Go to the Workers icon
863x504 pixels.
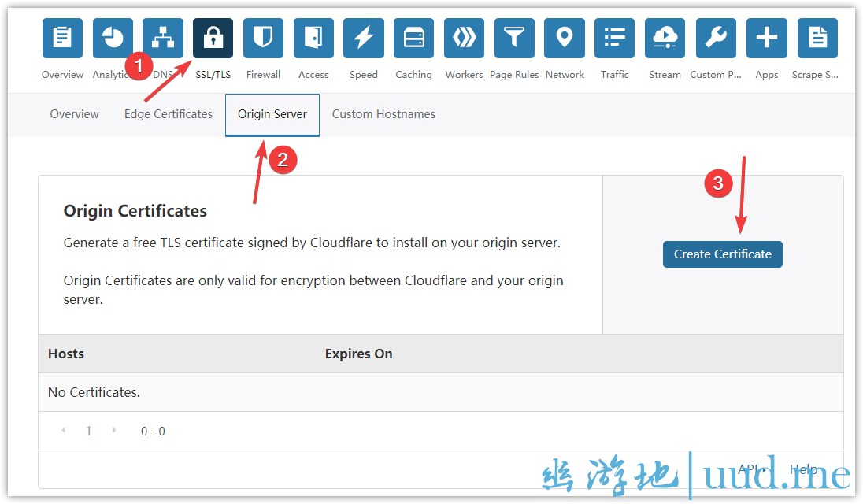click(x=464, y=39)
